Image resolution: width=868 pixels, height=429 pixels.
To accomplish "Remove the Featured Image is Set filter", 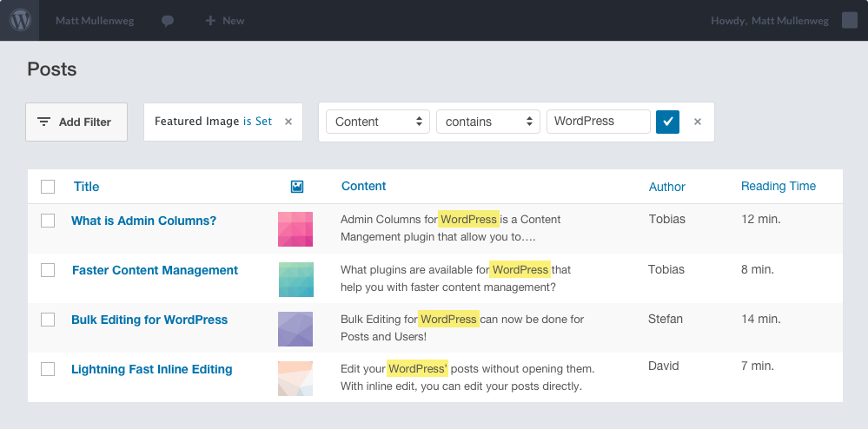I will [x=288, y=122].
